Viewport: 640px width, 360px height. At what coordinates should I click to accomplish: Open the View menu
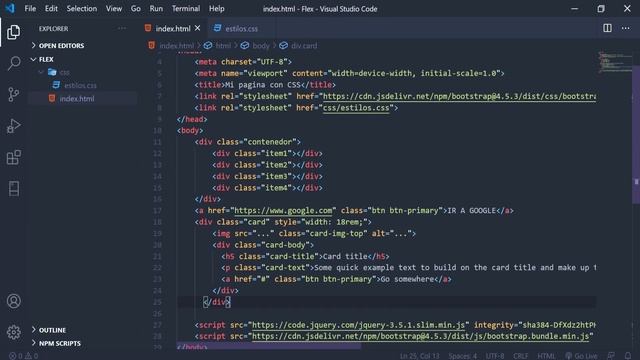pos(114,8)
